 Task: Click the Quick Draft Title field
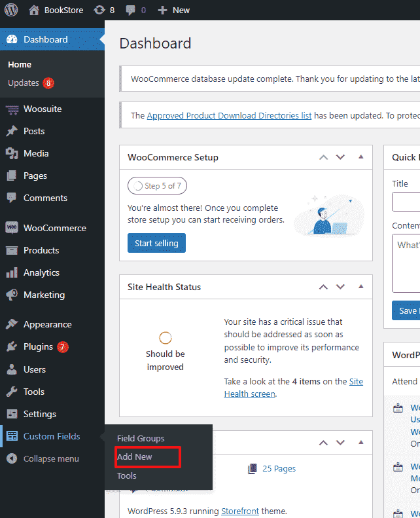(x=406, y=202)
